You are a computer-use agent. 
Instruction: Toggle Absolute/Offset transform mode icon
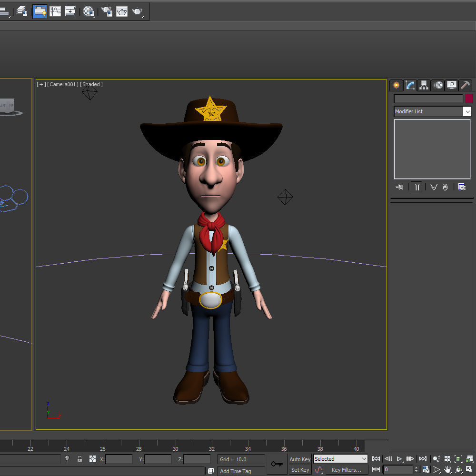93,459
